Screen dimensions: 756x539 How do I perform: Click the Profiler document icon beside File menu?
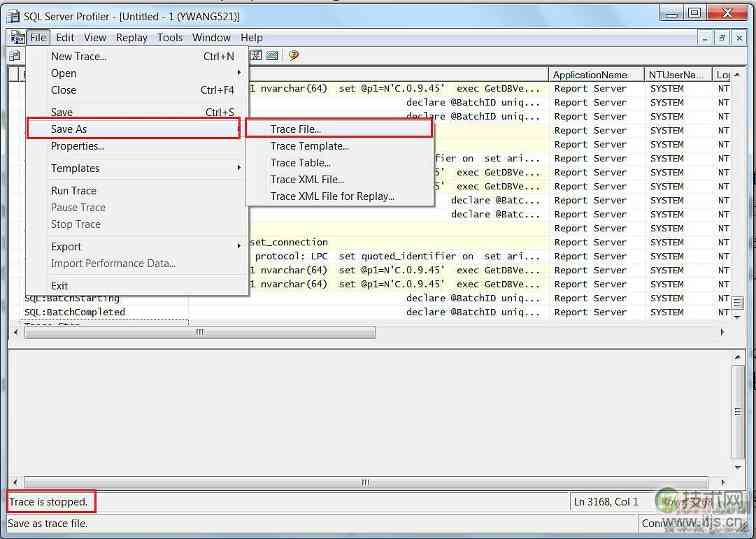17,37
